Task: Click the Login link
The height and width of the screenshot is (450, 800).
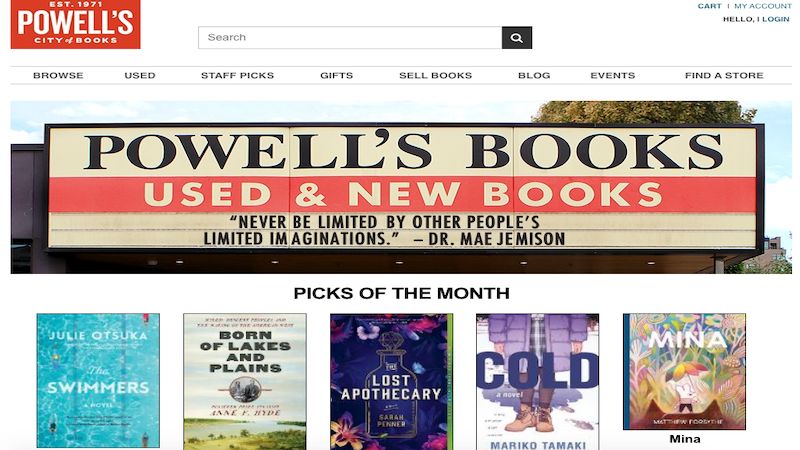Action: click(x=776, y=19)
